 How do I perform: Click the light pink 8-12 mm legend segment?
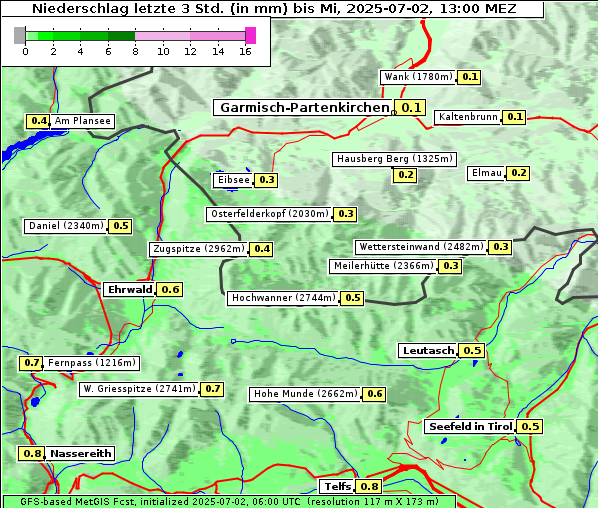pyautogui.click(x=162, y=36)
